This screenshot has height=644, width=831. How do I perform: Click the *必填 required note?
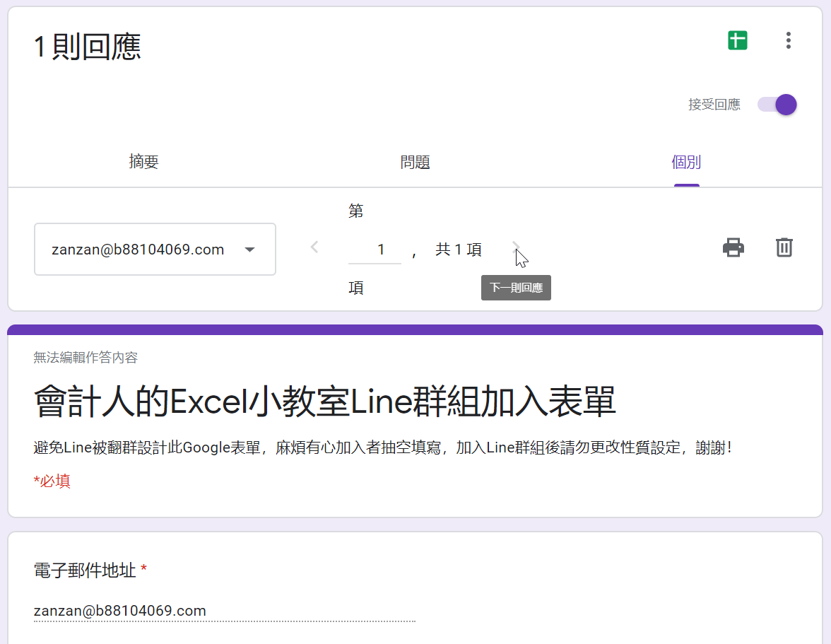coord(52,481)
